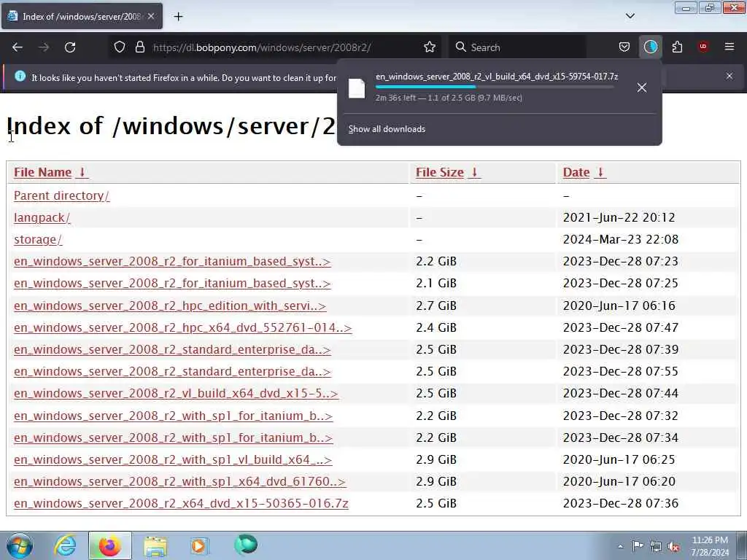Dismiss the Firefox cleanup notification bar
747x560 pixels.
click(729, 76)
